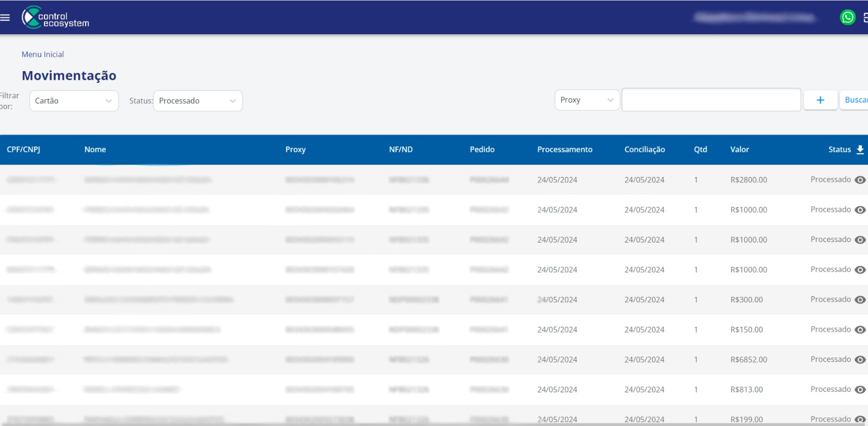Click the Buscar search button
Viewport: 868px width, 426px height.
(854, 100)
